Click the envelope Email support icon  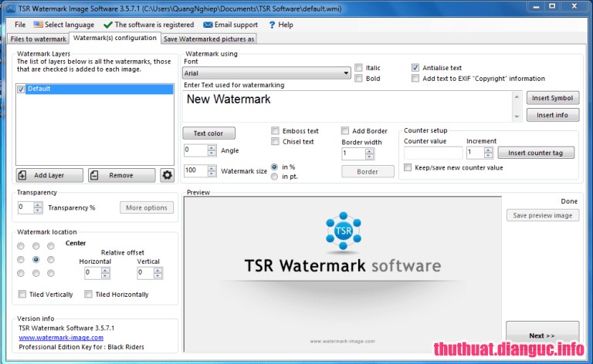[x=208, y=25]
